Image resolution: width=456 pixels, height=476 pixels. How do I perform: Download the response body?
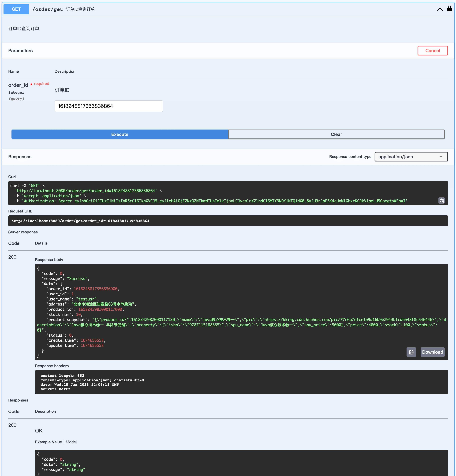click(x=432, y=352)
